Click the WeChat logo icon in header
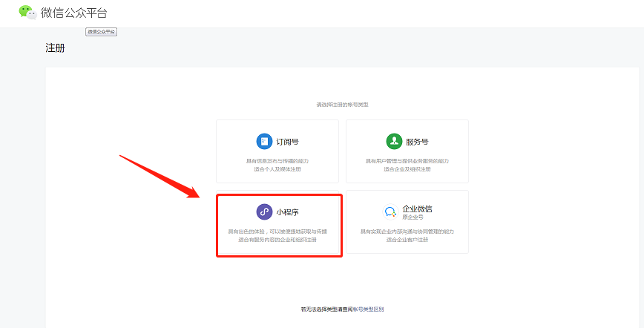The height and width of the screenshot is (328, 644). (x=28, y=13)
